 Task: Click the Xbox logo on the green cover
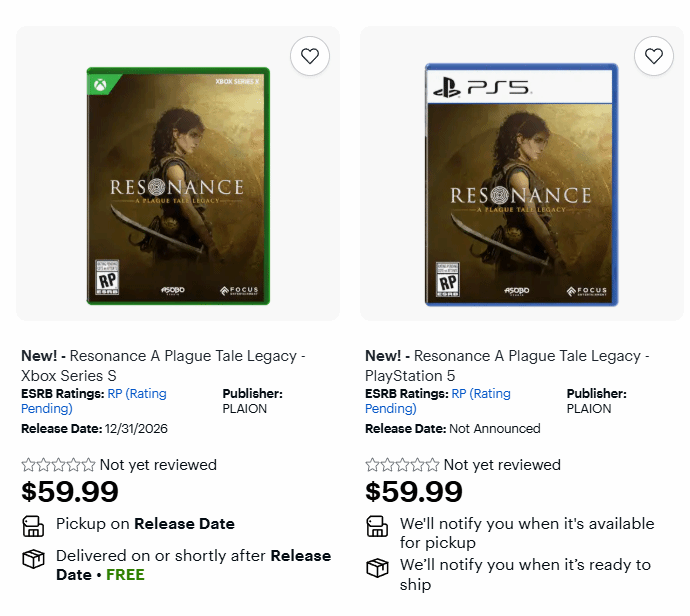[100, 85]
